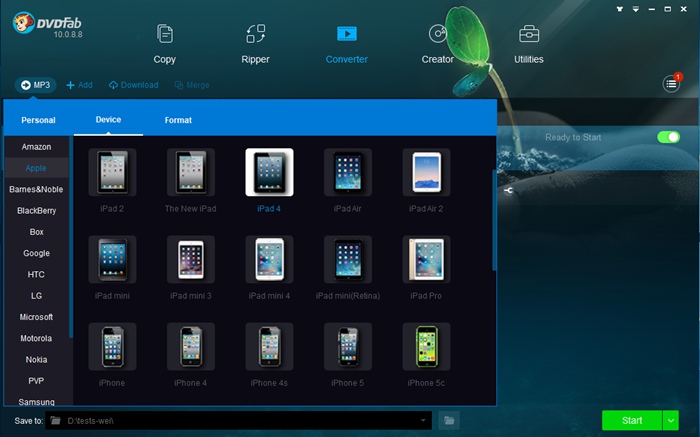The width and height of the screenshot is (700, 437).
Task: Choose The New iPad device profile
Action: coord(191,172)
